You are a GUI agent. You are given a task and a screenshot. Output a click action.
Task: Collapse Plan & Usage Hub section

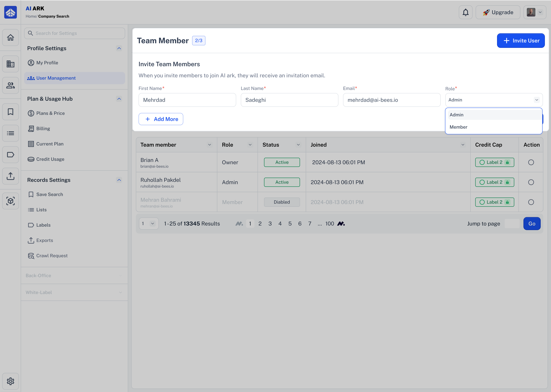[119, 99]
